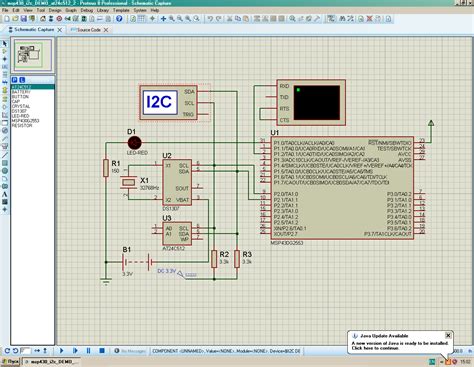Click the rotate clockwise icon
474x367 pixels.
click(7, 351)
